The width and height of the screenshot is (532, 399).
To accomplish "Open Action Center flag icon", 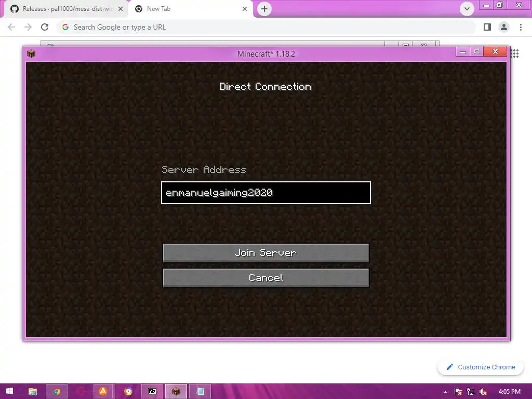I will pyautogui.click(x=458, y=392).
